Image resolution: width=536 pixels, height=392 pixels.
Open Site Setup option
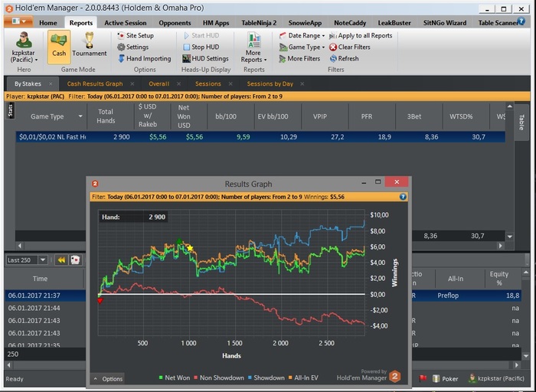[136, 35]
